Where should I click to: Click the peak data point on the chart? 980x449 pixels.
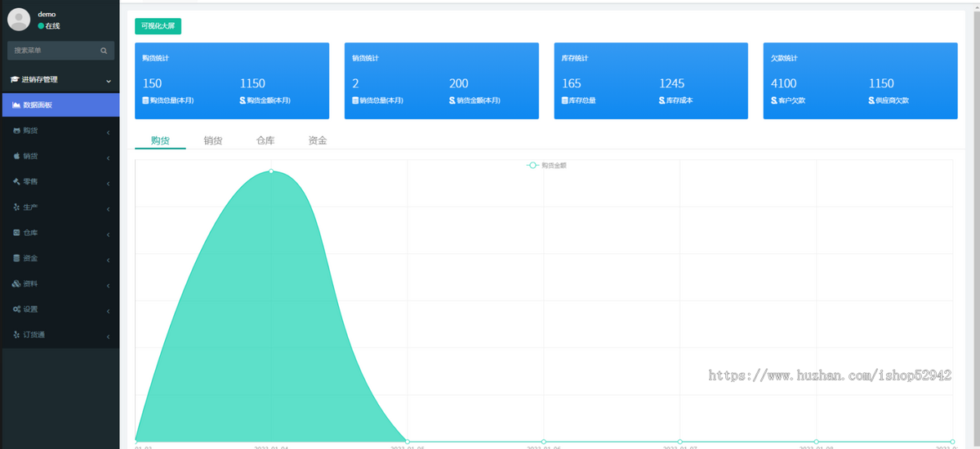pos(271,171)
